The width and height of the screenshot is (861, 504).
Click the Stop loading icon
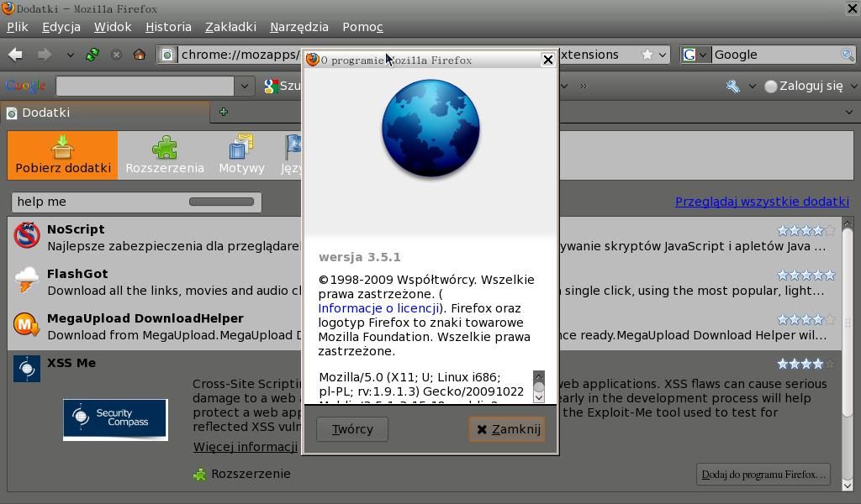(x=116, y=55)
